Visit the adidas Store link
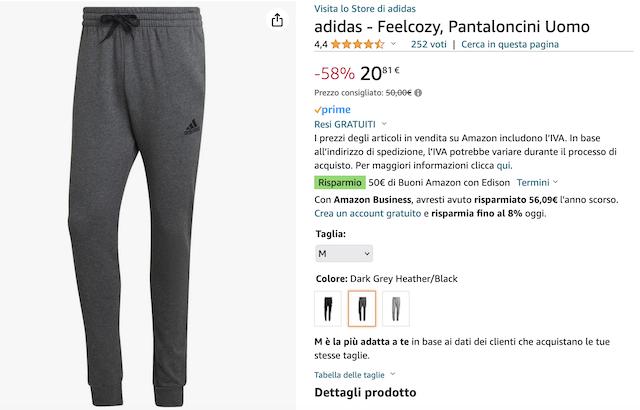Screen dimensions: 640x410 pos(366,8)
